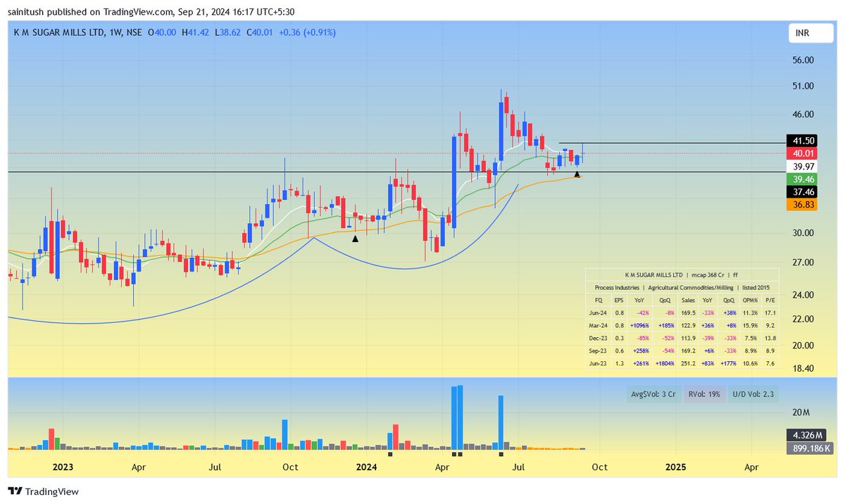The image size is (845, 504).
Task: Click the 46.00 price axis value
Action: pyautogui.click(x=803, y=114)
